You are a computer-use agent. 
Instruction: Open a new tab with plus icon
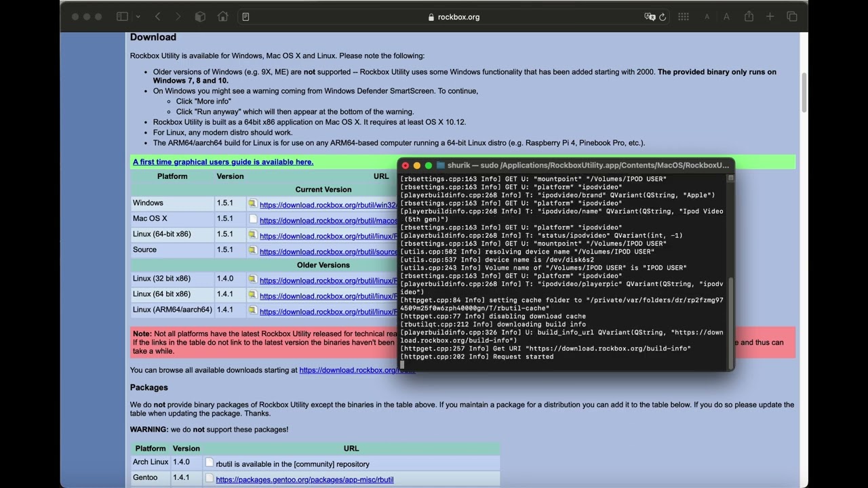(770, 16)
